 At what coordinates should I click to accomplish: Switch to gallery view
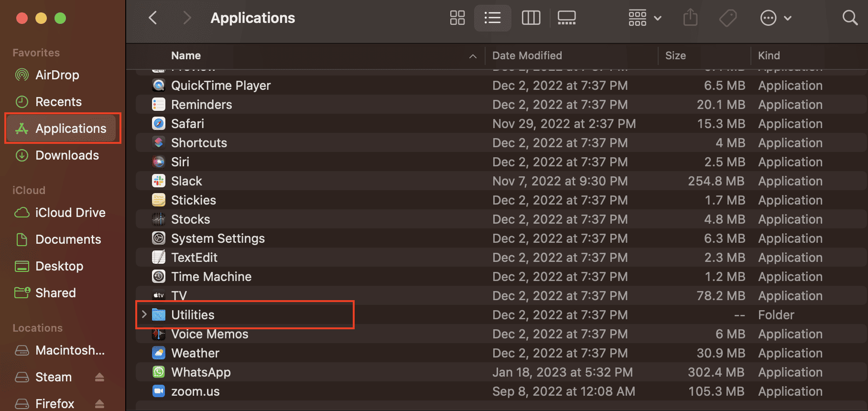pos(566,18)
